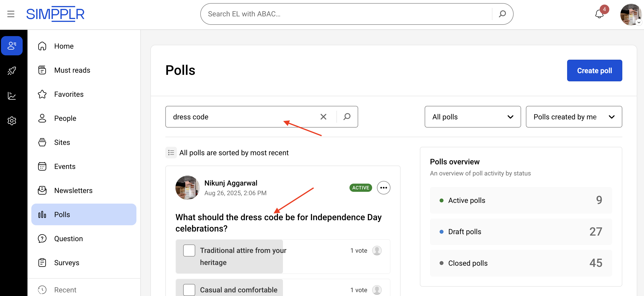Click the Create poll button
Image resolution: width=644 pixels, height=296 pixels.
(x=594, y=71)
